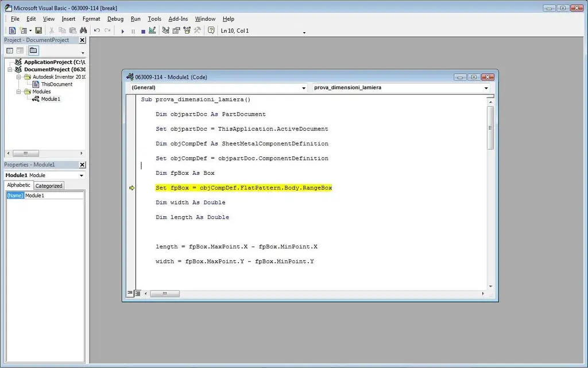The width and height of the screenshot is (588, 368).
Task: Switch to Procedure View button
Action: [x=130, y=293]
